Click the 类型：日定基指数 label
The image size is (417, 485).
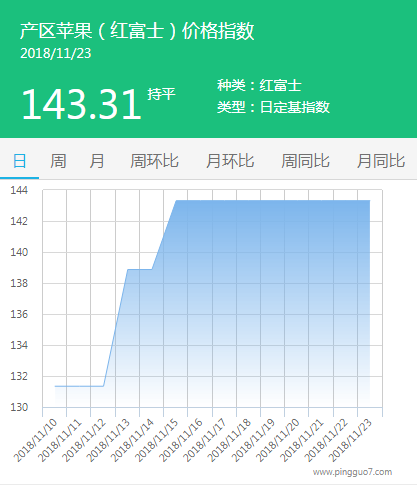click(x=273, y=107)
